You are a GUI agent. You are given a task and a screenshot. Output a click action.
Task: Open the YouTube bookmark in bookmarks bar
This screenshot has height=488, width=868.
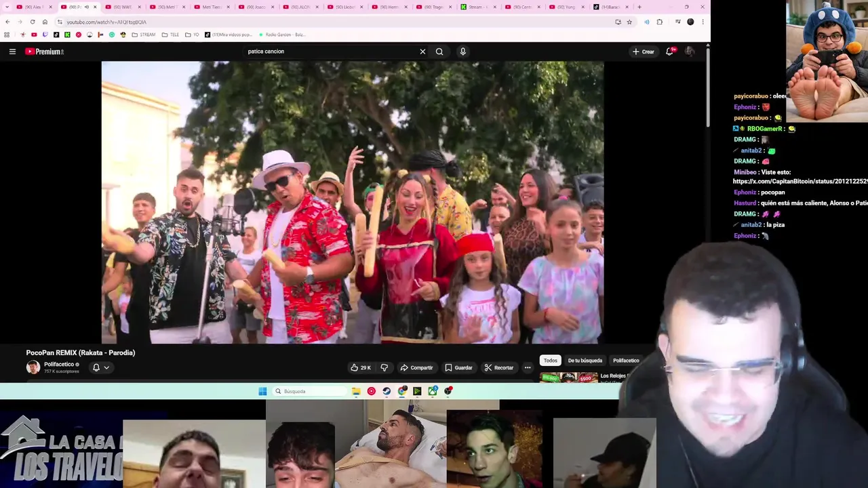click(34, 35)
